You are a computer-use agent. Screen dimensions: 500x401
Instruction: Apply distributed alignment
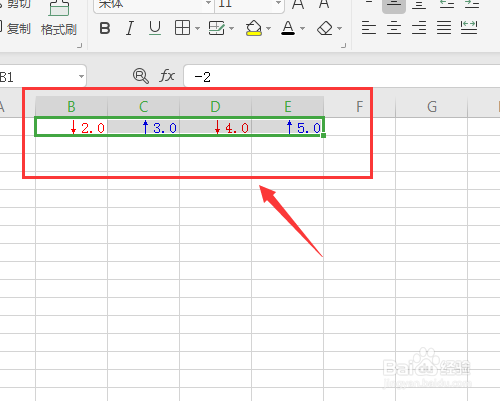tap(469, 28)
